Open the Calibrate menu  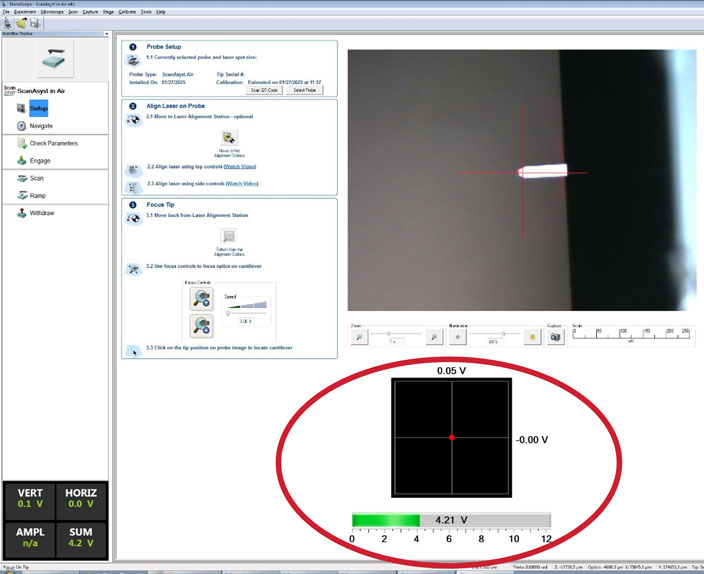127,11
